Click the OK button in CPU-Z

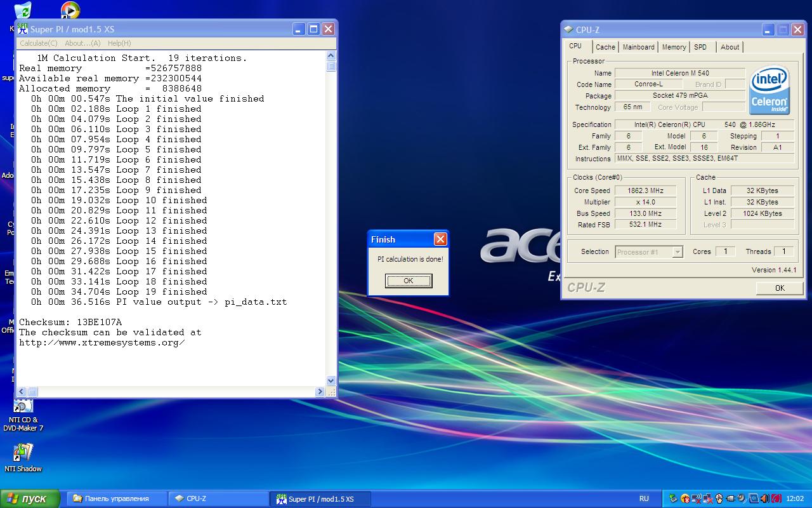[x=780, y=288]
